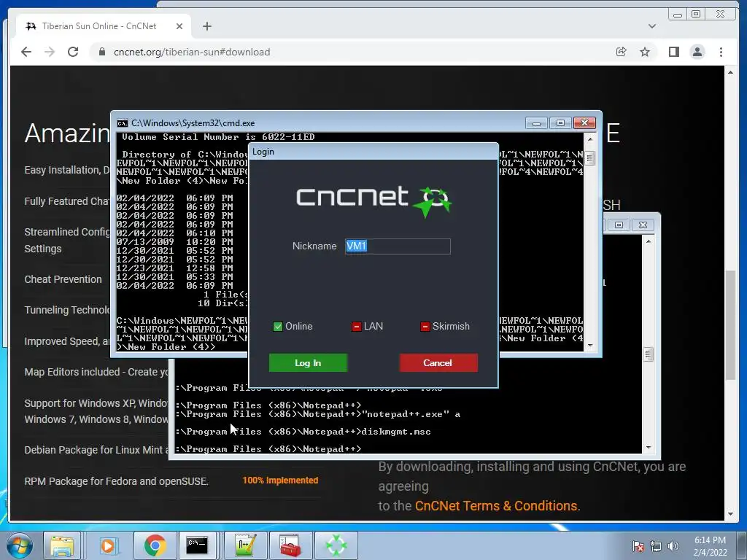The height and width of the screenshot is (560, 747).
Task: Maximize the back cmd window
Action: click(619, 225)
